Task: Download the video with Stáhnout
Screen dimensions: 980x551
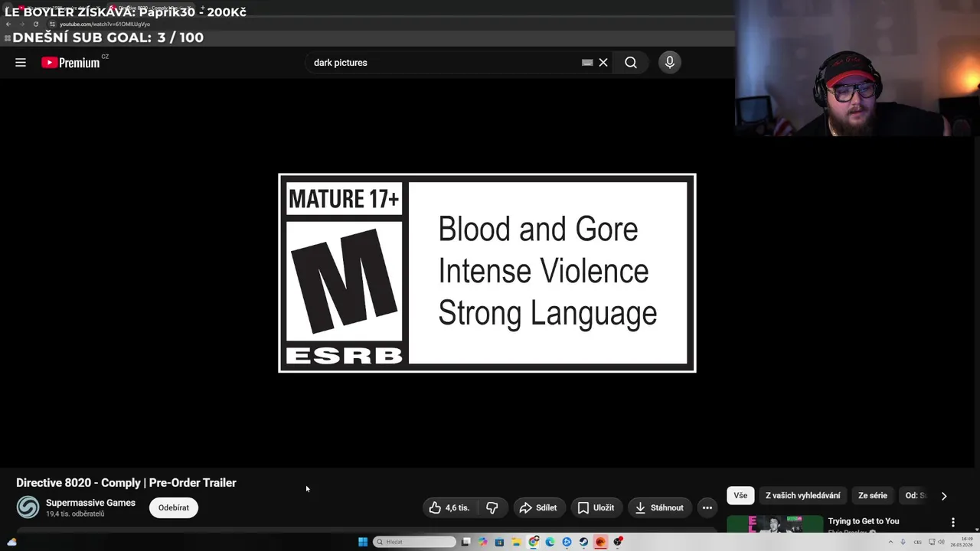Action: point(659,507)
